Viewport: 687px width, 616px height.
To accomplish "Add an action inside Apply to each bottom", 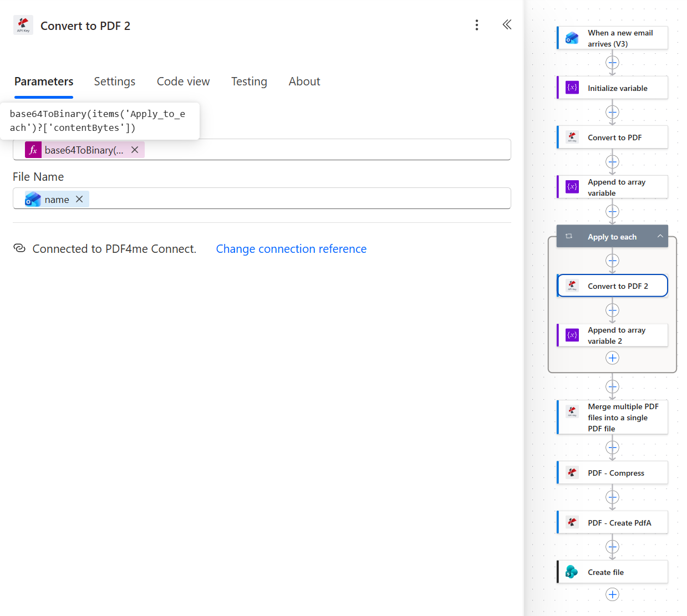I will (x=612, y=358).
